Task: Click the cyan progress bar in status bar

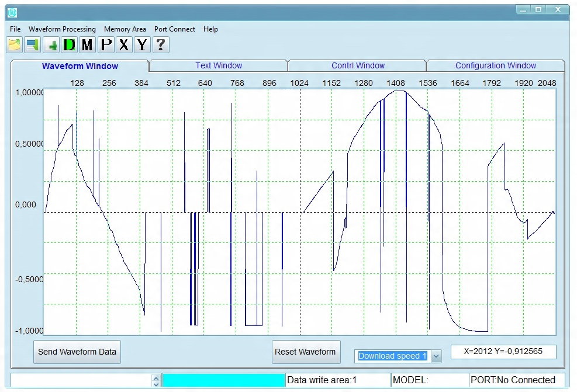Action: (x=223, y=380)
